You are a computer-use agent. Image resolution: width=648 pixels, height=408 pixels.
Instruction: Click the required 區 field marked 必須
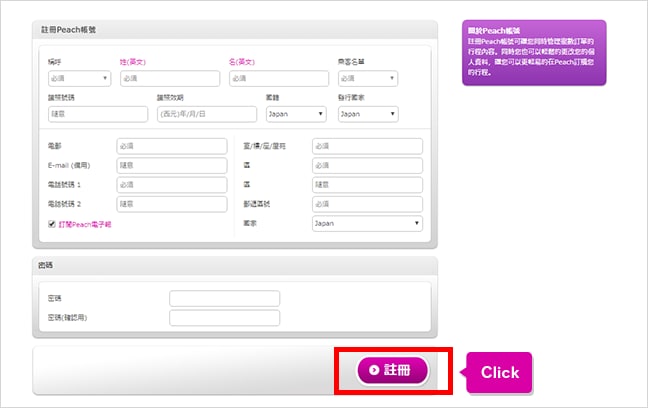point(367,165)
